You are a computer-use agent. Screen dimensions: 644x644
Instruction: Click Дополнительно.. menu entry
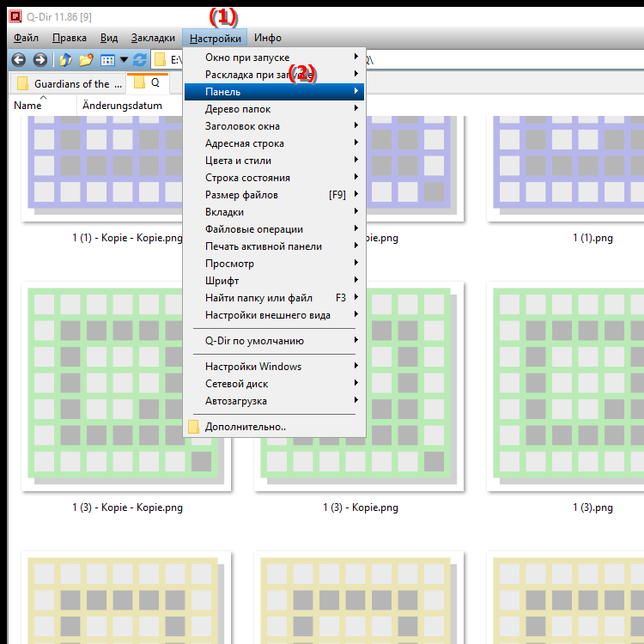point(275,427)
